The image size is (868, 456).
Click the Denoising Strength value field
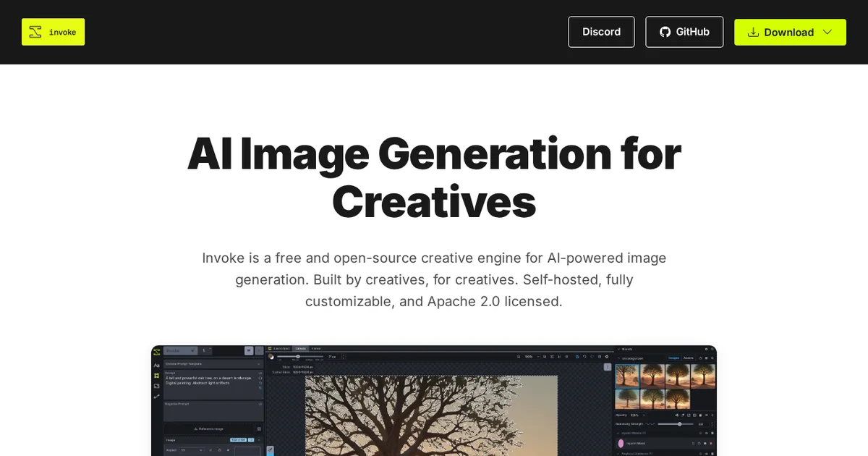point(705,424)
